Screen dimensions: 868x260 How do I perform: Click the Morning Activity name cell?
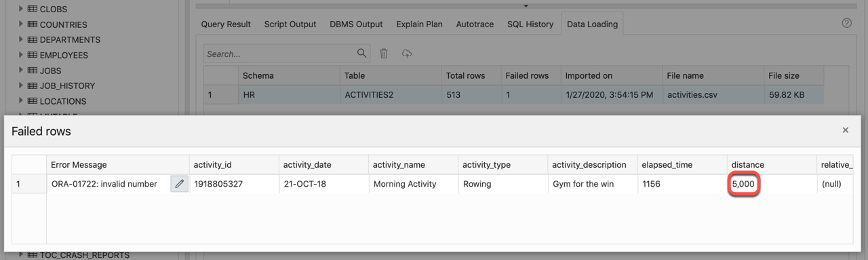tap(413, 184)
